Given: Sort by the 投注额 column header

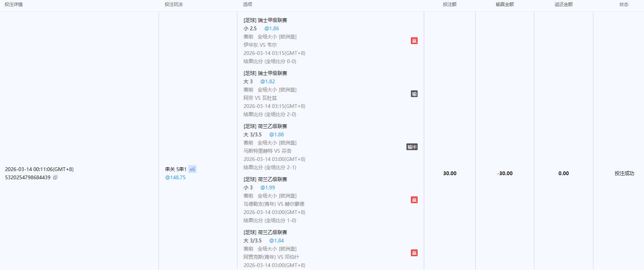Looking at the screenshot, I should coord(449,4).
